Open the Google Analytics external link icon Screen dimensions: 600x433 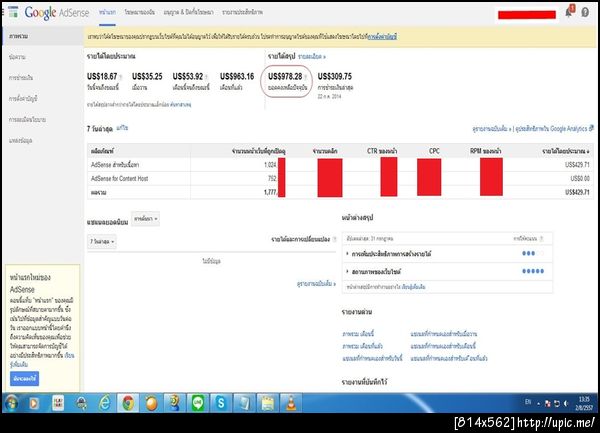pyautogui.click(x=591, y=128)
